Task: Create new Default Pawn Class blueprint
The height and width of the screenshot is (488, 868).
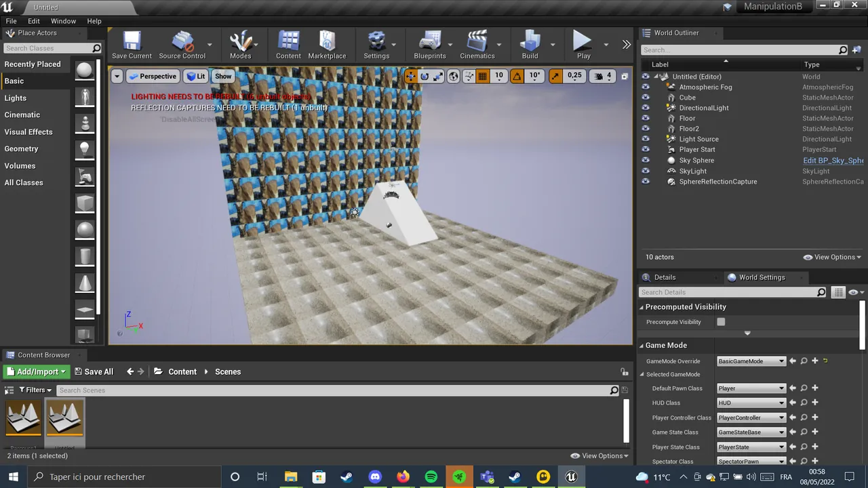Action: [815, 388]
